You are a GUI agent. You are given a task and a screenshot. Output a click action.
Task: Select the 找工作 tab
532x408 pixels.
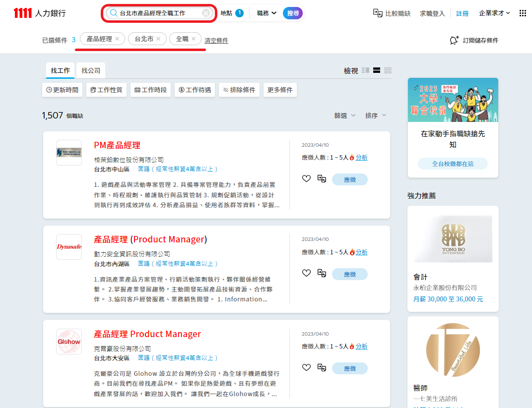[60, 70]
